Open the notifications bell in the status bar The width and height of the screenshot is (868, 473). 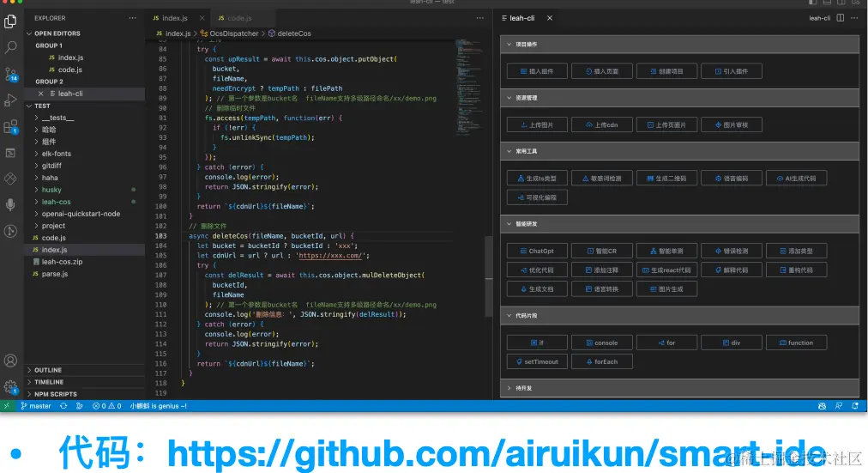point(855,406)
